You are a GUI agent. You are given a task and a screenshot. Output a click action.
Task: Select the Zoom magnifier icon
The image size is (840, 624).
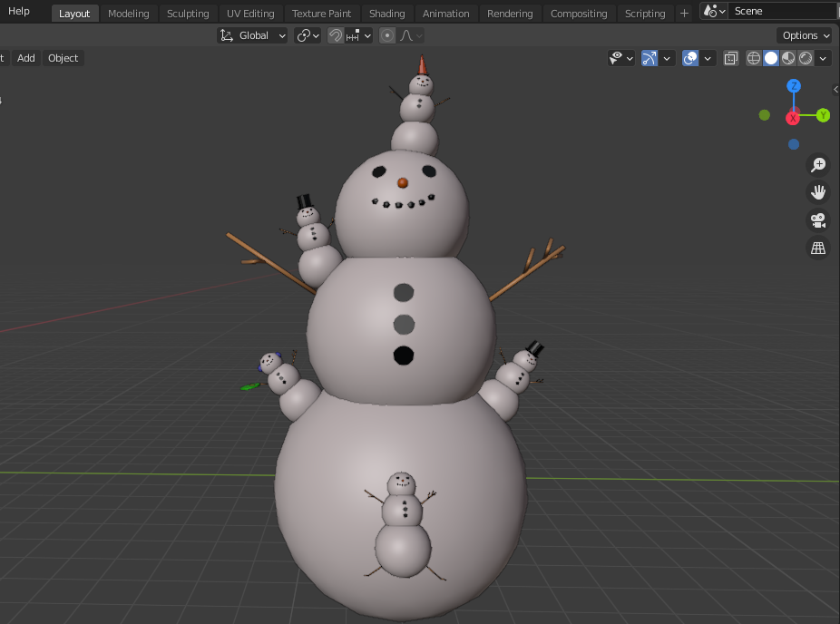tap(818, 164)
